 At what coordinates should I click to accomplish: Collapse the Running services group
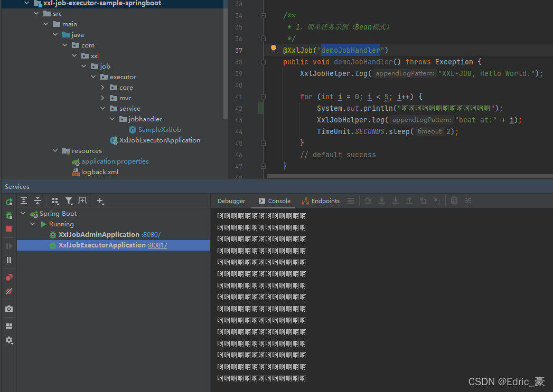click(x=33, y=224)
